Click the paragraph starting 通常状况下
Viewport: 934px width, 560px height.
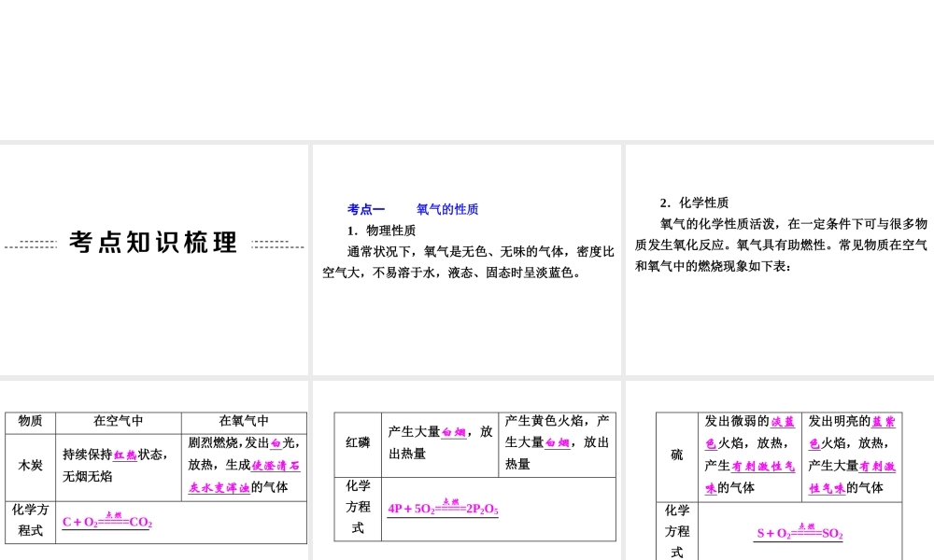(x=468, y=262)
